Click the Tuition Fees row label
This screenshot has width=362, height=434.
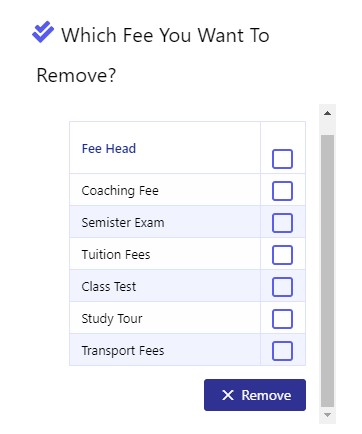116,255
